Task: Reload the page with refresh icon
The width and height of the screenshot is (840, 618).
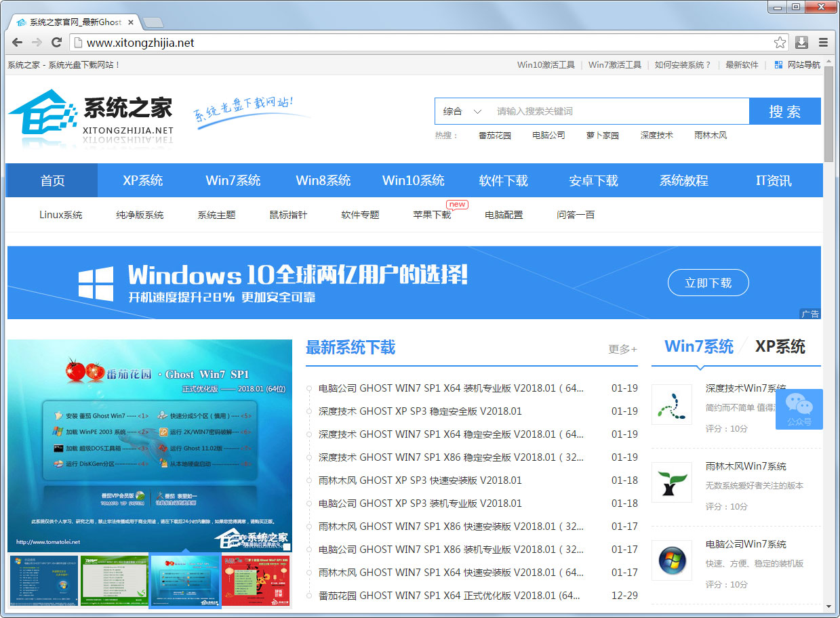Action: (56, 43)
